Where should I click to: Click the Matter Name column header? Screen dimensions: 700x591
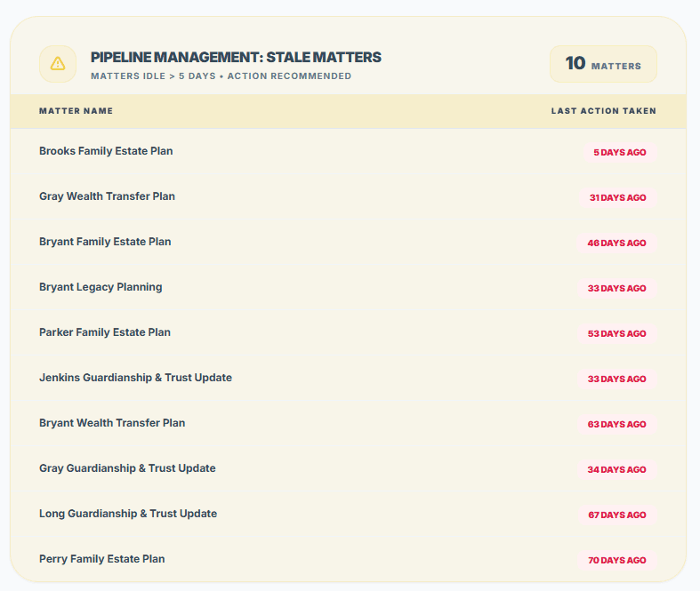click(x=76, y=111)
